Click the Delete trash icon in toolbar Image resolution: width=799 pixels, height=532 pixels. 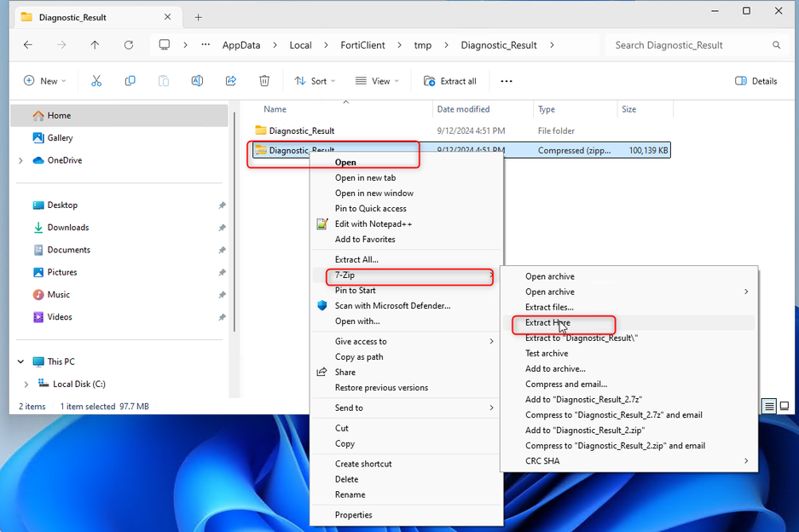point(264,81)
